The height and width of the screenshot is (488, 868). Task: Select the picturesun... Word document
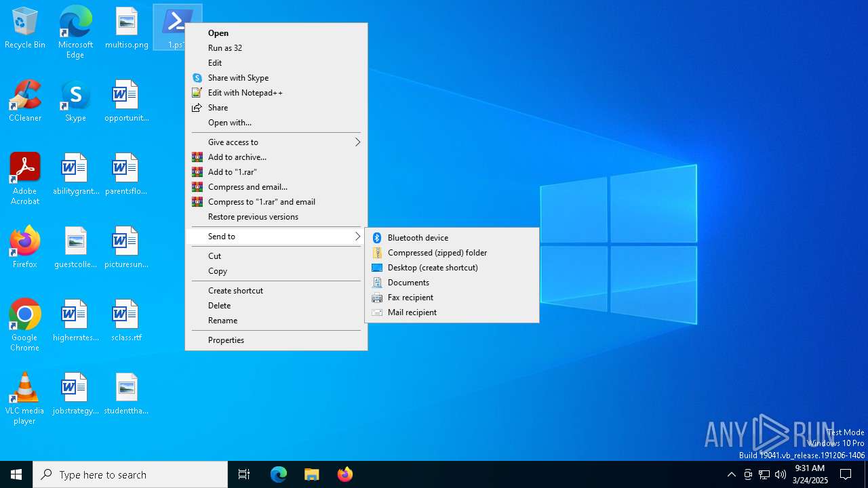(126, 248)
